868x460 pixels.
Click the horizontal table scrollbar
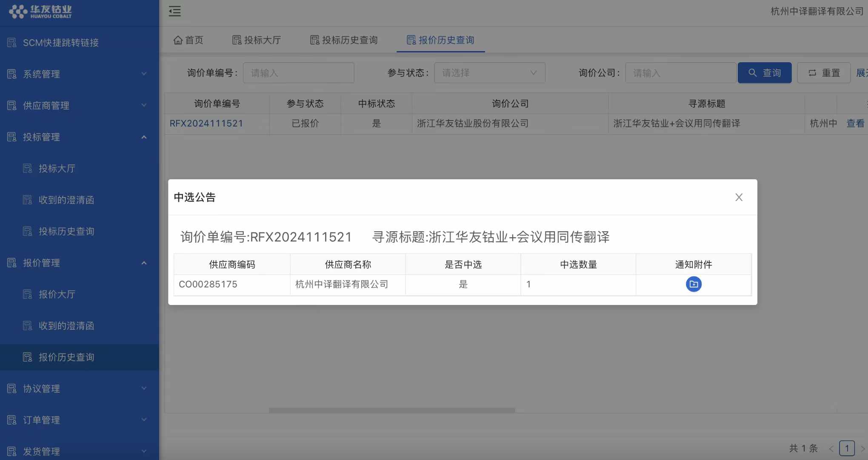point(392,410)
